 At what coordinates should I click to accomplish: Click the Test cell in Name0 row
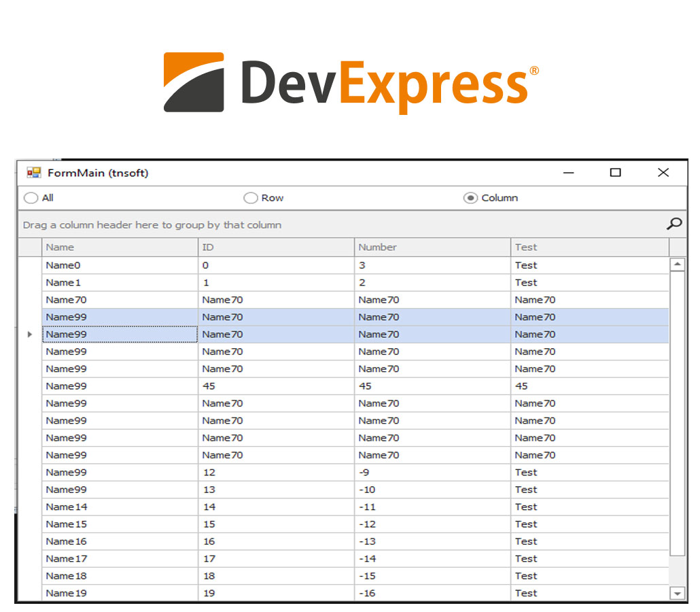[x=589, y=265]
